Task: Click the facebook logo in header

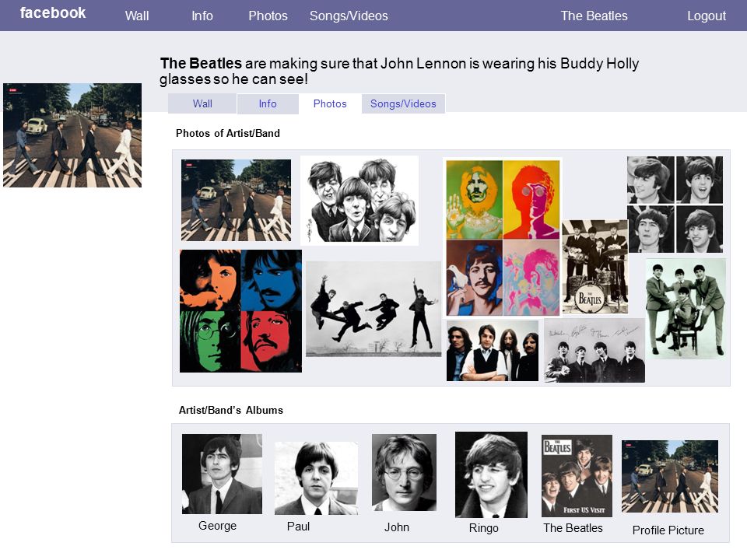Action: pos(53,13)
